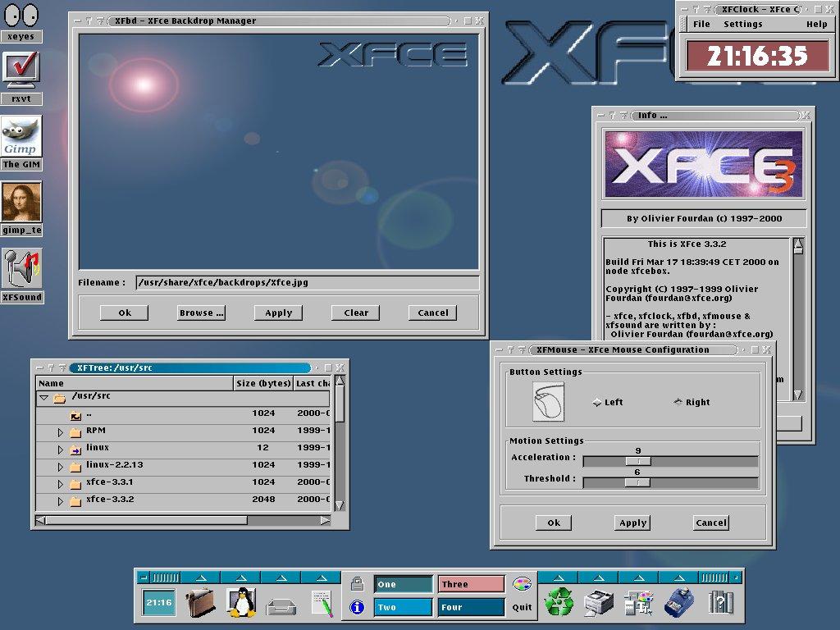Click the blue device icon in panel
The width and height of the screenshot is (840, 630).
679,602
